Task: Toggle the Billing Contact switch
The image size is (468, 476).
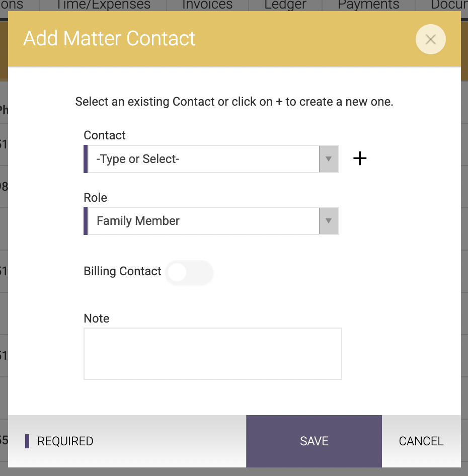Action: click(189, 272)
